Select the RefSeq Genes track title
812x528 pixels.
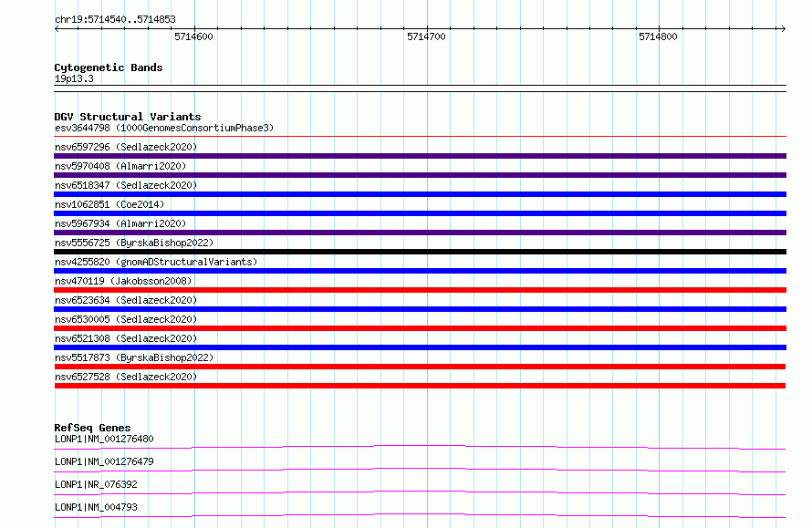click(92, 428)
